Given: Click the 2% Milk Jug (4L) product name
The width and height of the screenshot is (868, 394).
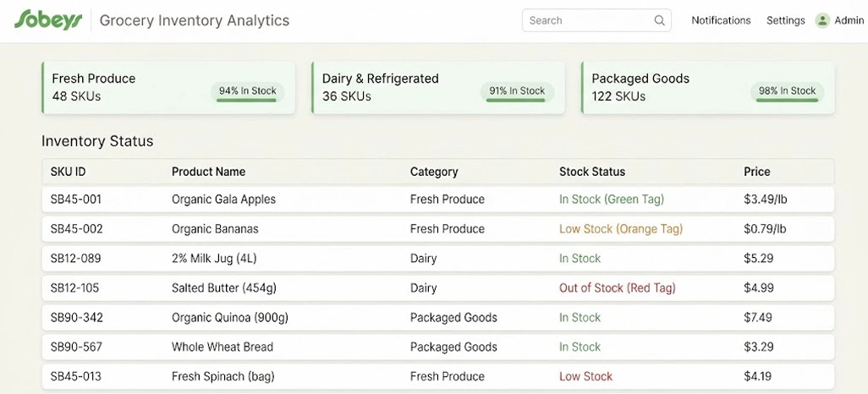Looking at the screenshot, I should pos(214,259).
